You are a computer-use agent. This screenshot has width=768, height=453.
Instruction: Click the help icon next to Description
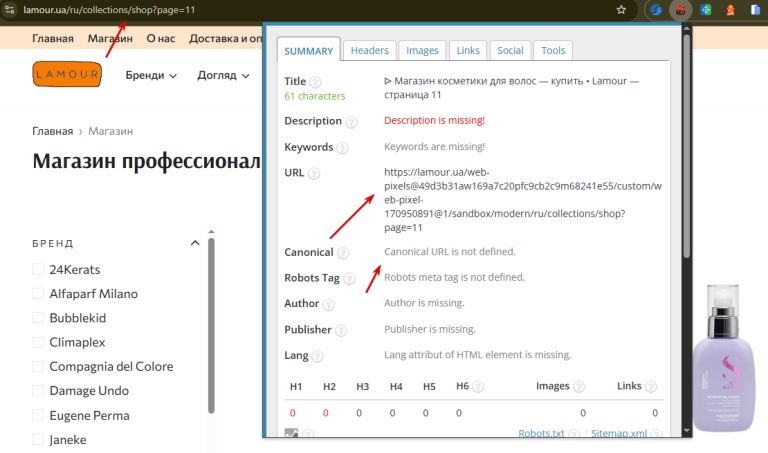pyautogui.click(x=351, y=122)
